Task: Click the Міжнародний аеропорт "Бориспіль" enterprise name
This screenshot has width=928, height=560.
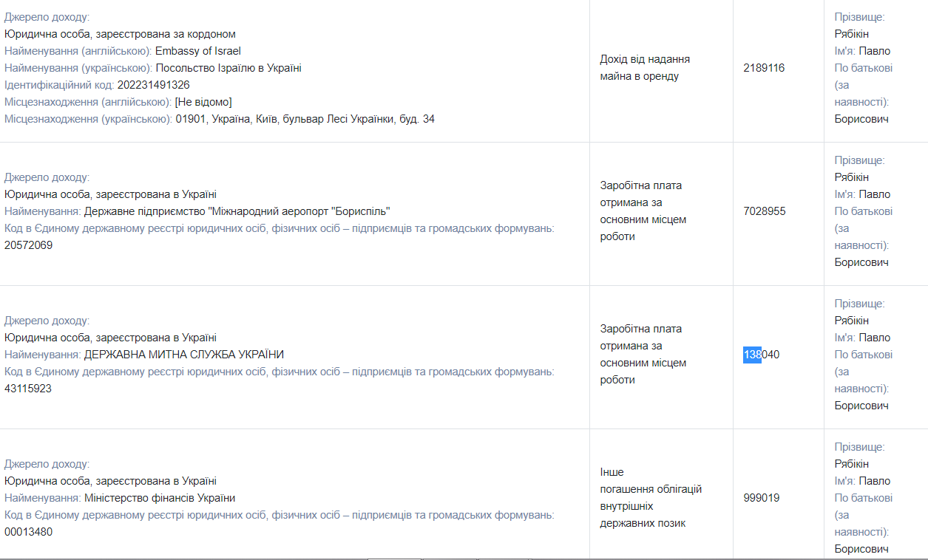Action: 237,211
